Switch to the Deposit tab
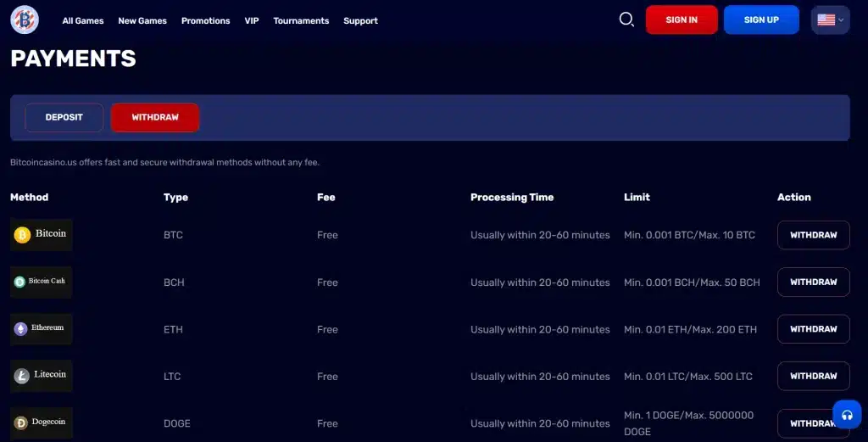Screen dimensions: 868x442 pyautogui.click(x=64, y=117)
